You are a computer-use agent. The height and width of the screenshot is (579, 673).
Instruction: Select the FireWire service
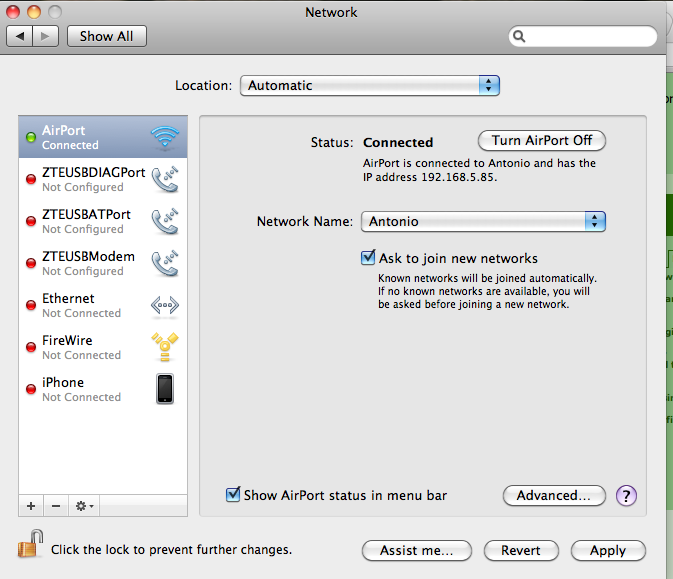click(103, 347)
